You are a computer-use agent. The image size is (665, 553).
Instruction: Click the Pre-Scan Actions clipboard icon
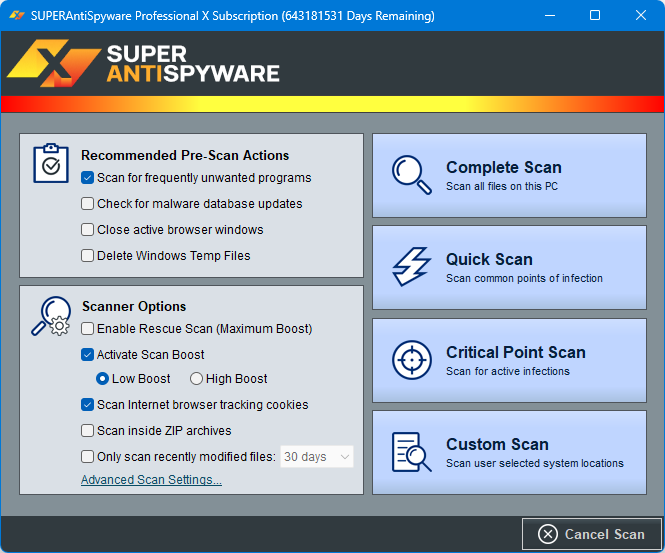51,163
